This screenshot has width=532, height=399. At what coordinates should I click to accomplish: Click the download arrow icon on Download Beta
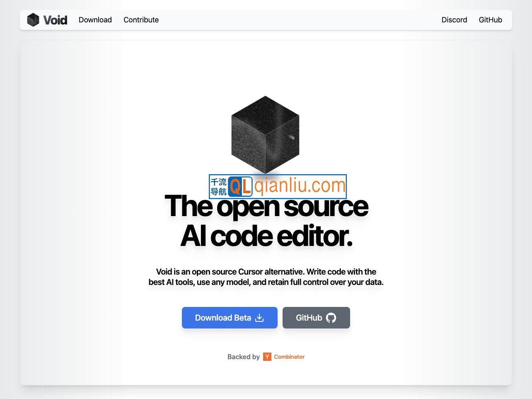[x=259, y=318]
